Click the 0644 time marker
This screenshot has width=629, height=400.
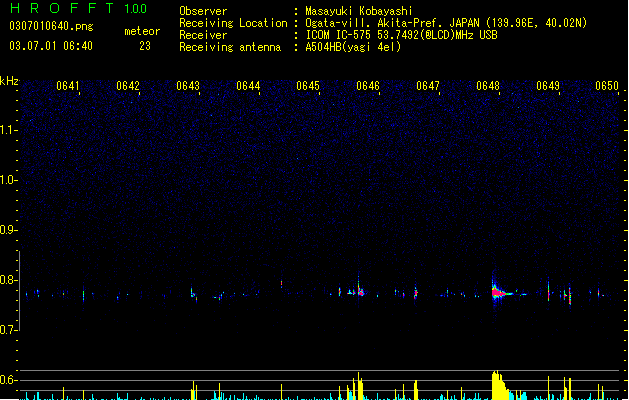coord(248,86)
